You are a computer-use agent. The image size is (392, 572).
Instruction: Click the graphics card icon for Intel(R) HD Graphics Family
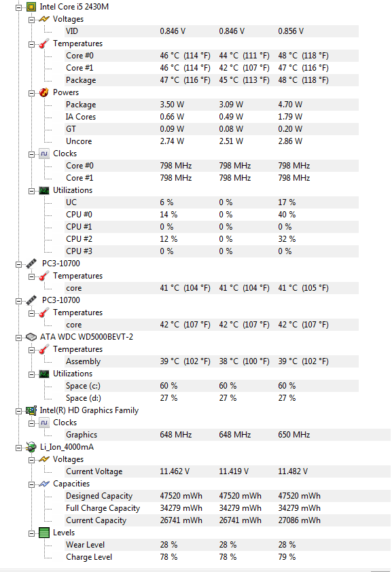pos(31,410)
